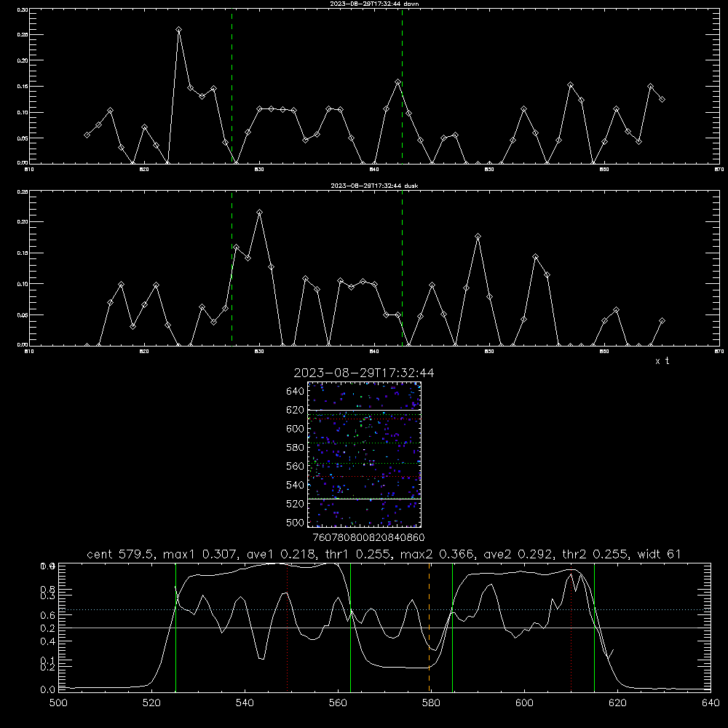Click the 540 label on the scatter image y-axis

point(296,485)
